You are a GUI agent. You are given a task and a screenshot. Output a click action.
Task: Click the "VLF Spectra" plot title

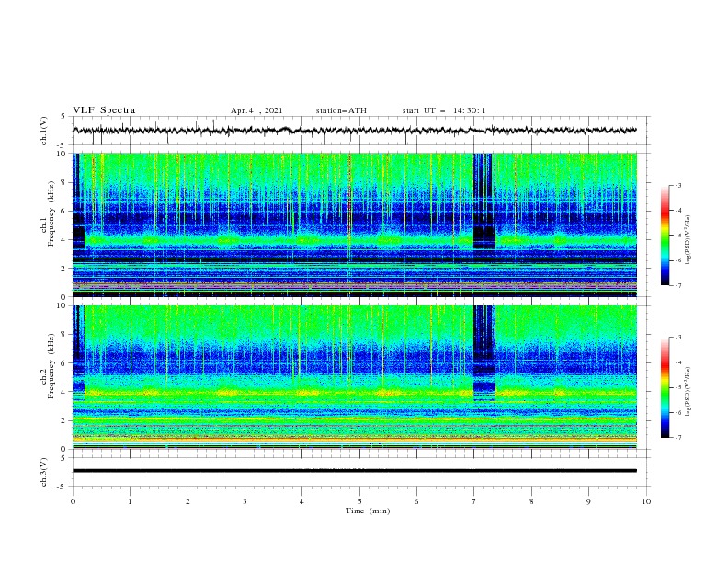point(104,110)
